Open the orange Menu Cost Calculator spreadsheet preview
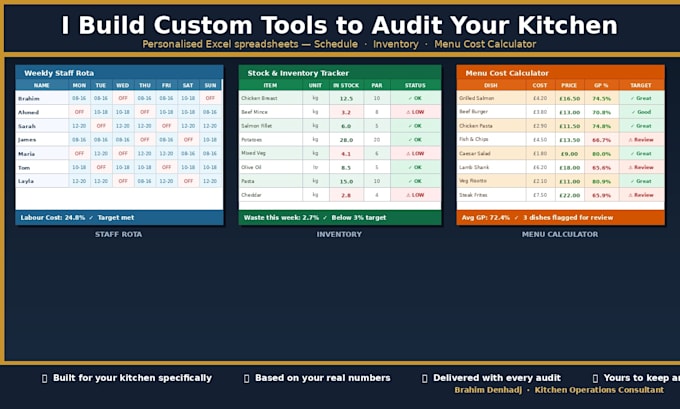 (560, 145)
